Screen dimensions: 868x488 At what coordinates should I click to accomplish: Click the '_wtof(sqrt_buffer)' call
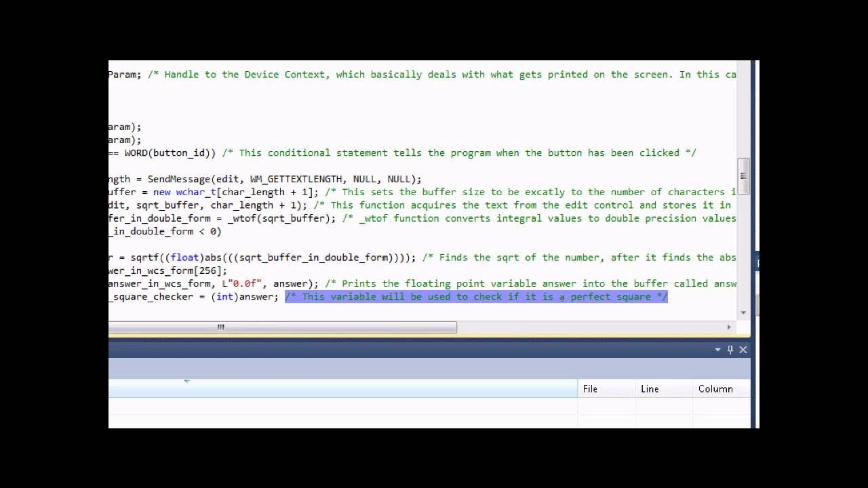[281, 219]
